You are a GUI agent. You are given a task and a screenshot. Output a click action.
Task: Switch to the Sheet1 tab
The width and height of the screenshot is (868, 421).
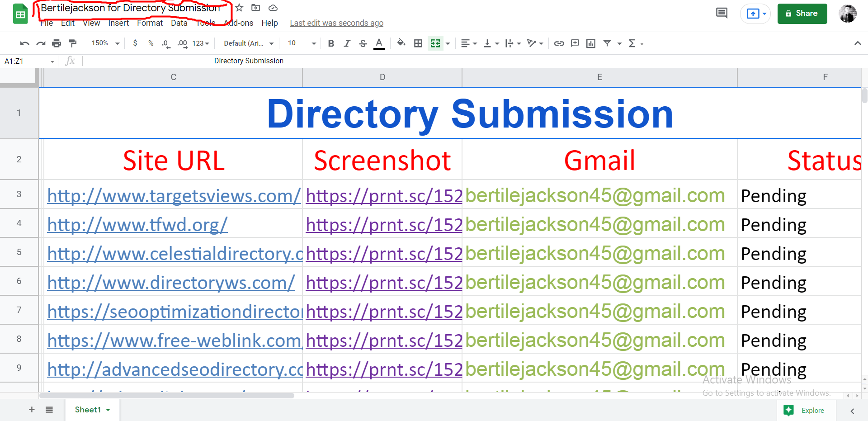[88, 409]
